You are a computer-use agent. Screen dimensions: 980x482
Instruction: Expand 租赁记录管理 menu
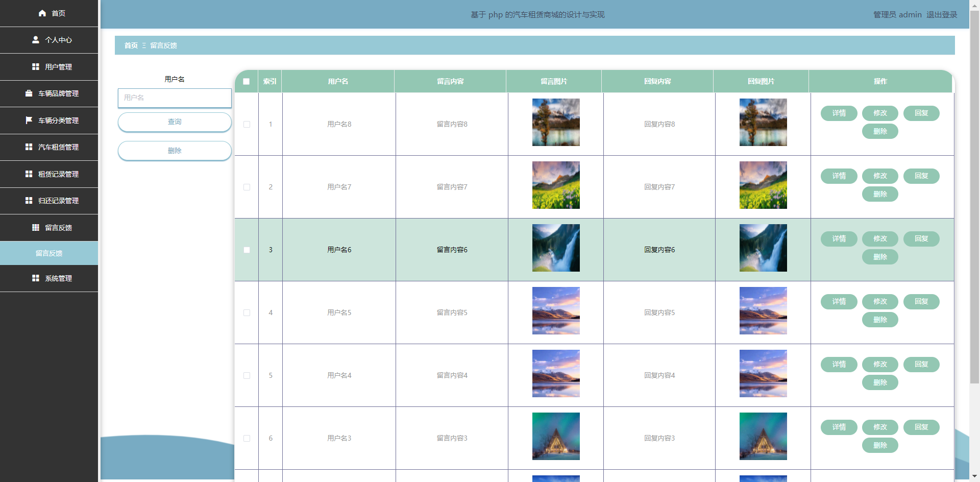pyautogui.click(x=49, y=174)
